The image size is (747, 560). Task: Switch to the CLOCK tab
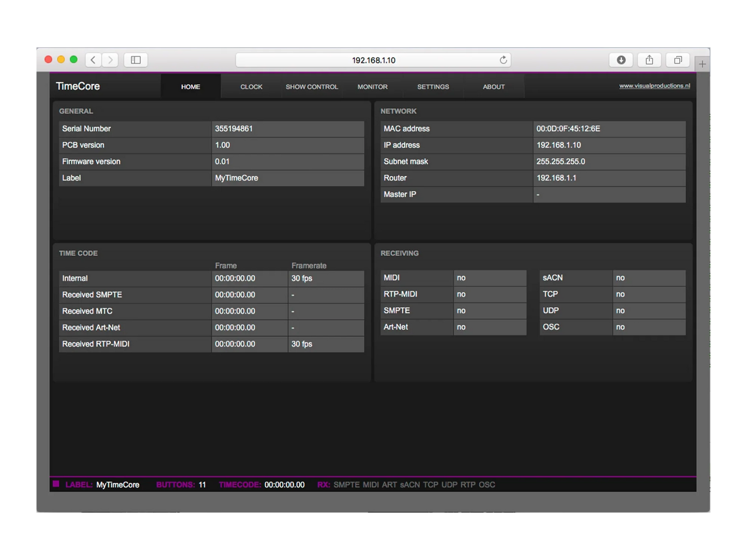tap(251, 87)
